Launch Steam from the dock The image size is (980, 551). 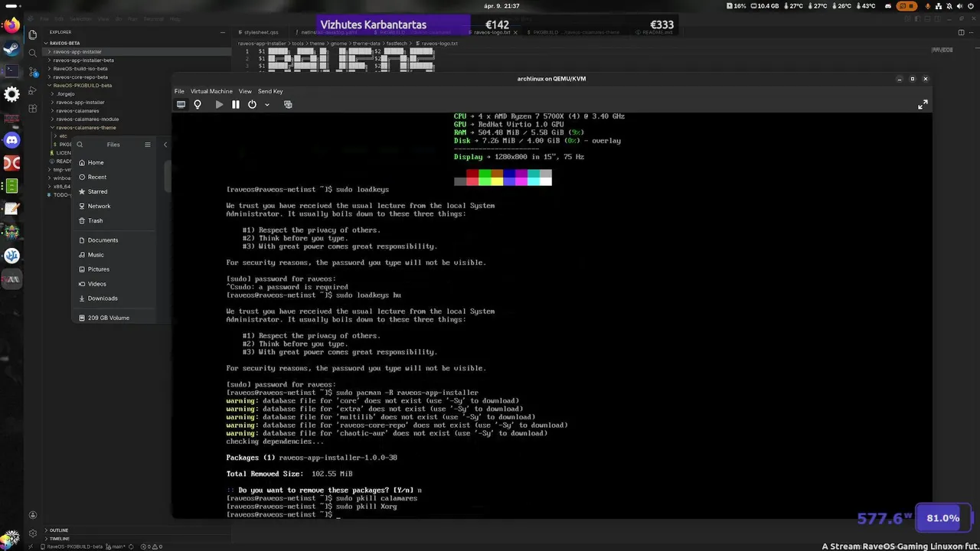pyautogui.click(x=11, y=48)
